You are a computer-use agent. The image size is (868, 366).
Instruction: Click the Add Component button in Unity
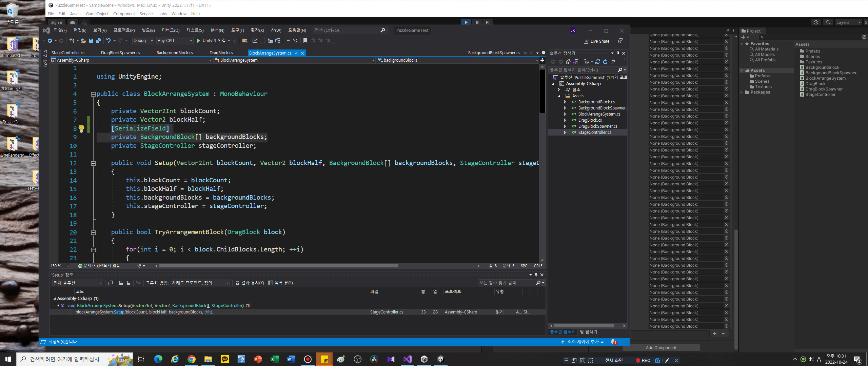(661, 348)
